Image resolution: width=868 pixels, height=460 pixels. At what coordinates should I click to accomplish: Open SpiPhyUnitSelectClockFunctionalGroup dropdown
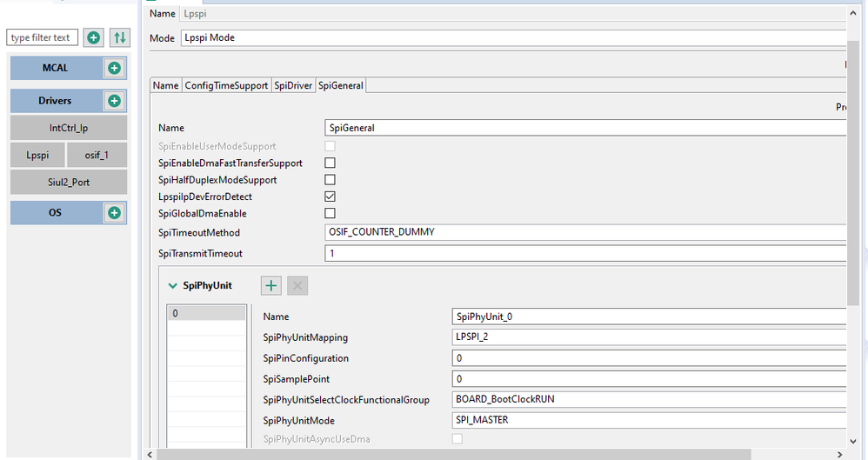point(649,399)
